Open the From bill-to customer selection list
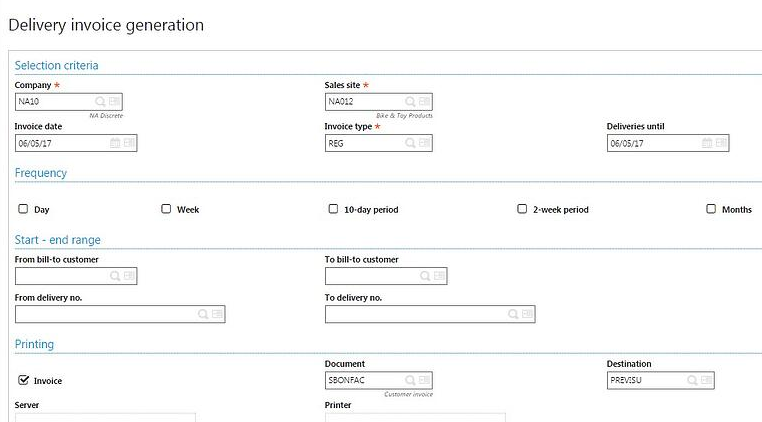This screenshot has width=762, height=422. [x=129, y=276]
